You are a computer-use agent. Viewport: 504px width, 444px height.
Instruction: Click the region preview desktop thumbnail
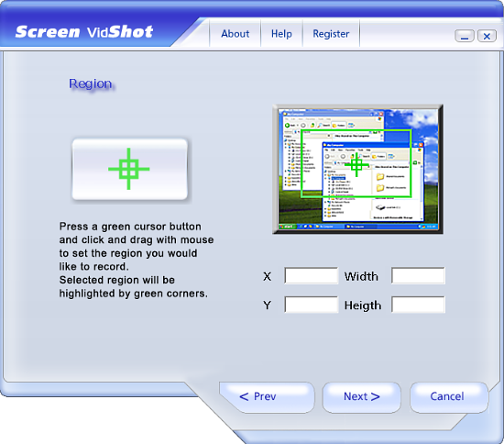[x=357, y=169]
